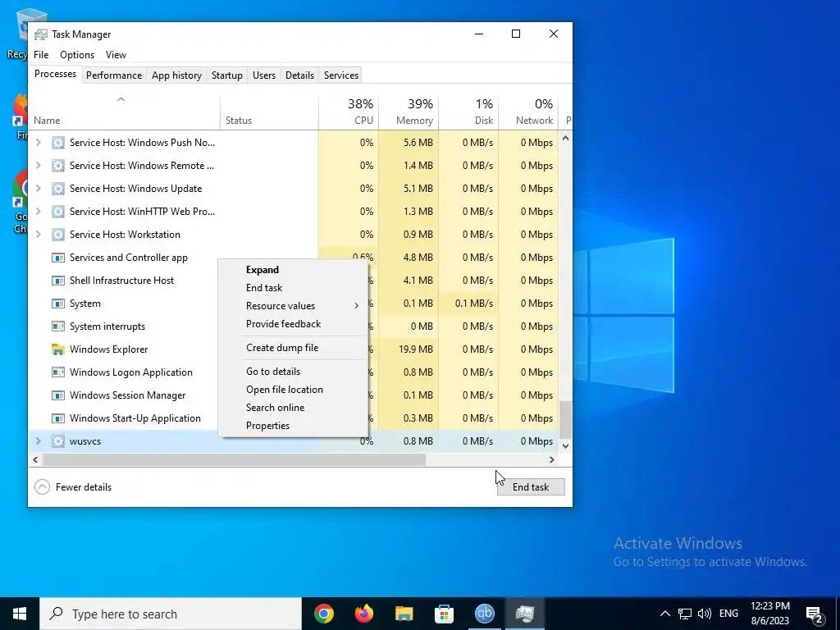The height and width of the screenshot is (630, 840).
Task: Click the Service Host: WinHTTP Web Proxy gear icon
Action: pyautogui.click(x=58, y=212)
